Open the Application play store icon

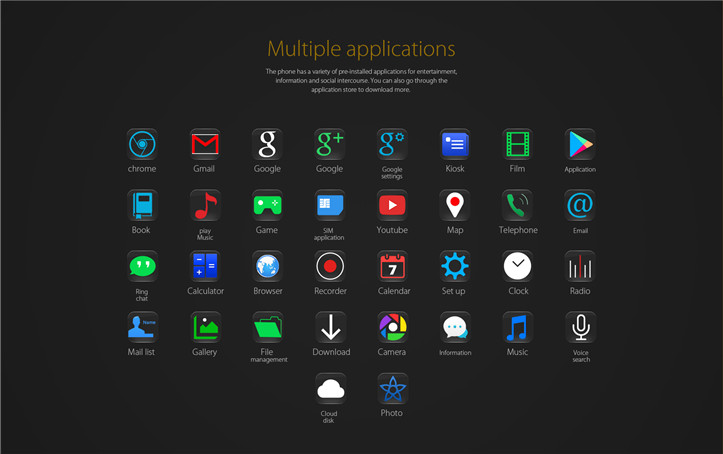point(580,144)
